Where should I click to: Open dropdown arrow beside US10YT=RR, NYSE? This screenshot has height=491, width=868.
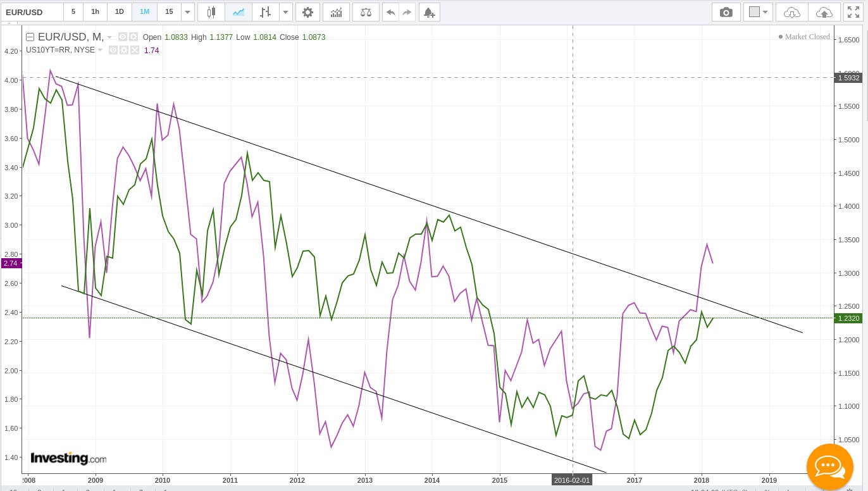[x=100, y=50]
